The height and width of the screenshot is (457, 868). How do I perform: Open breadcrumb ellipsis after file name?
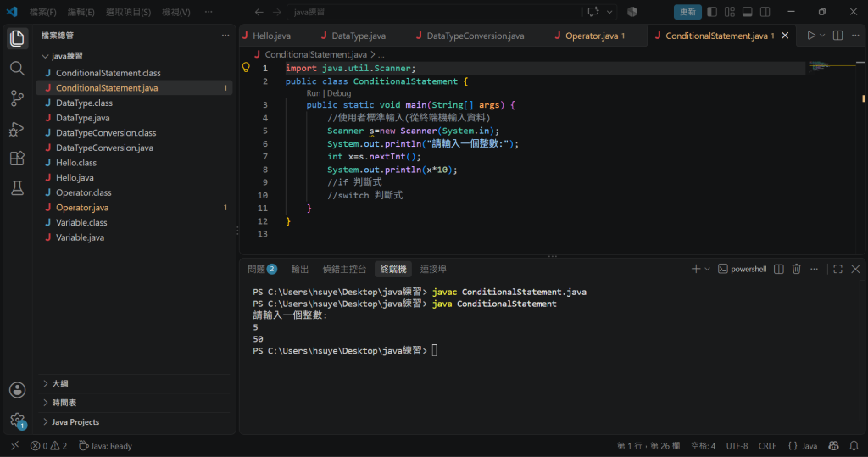pyautogui.click(x=381, y=54)
